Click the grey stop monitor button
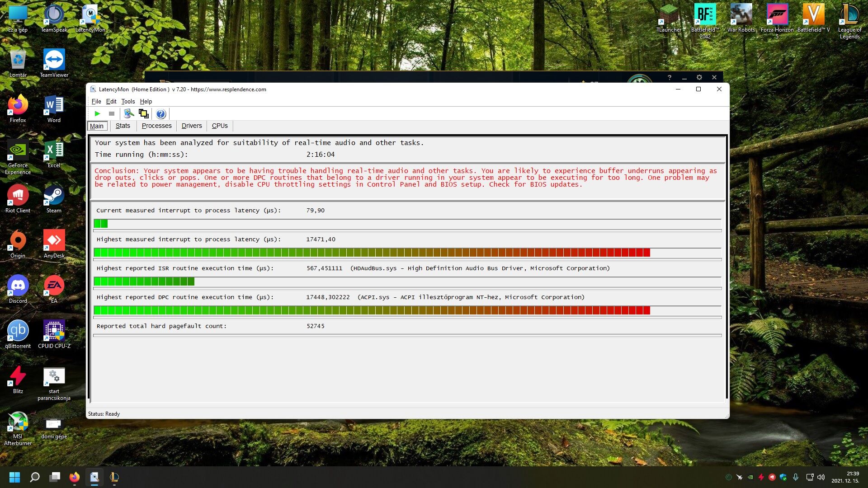 (x=112, y=114)
